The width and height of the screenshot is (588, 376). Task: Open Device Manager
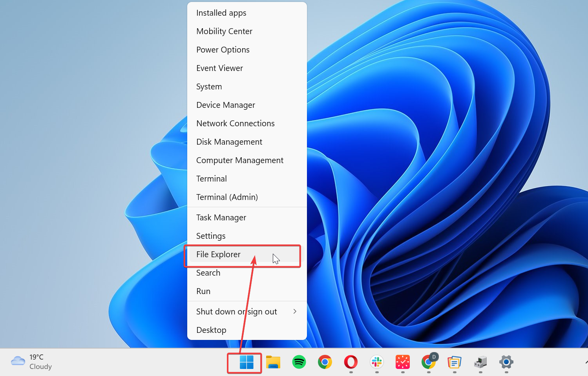pos(247,105)
